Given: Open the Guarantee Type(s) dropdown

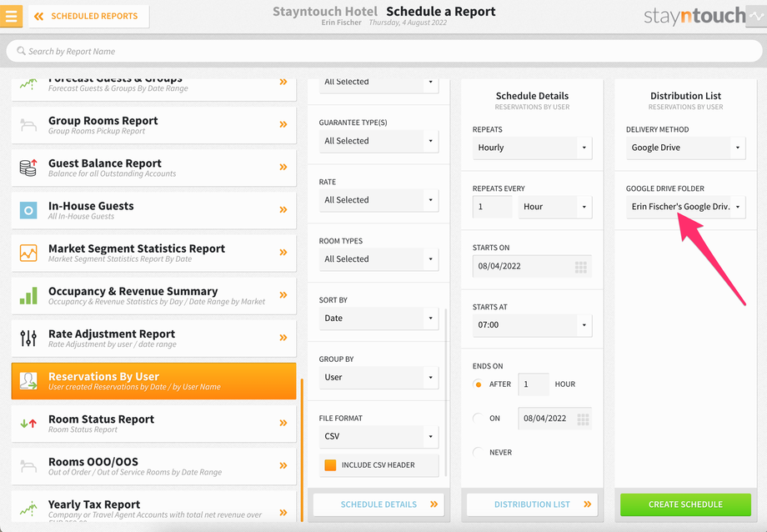Looking at the screenshot, I should tap(378, 141).
